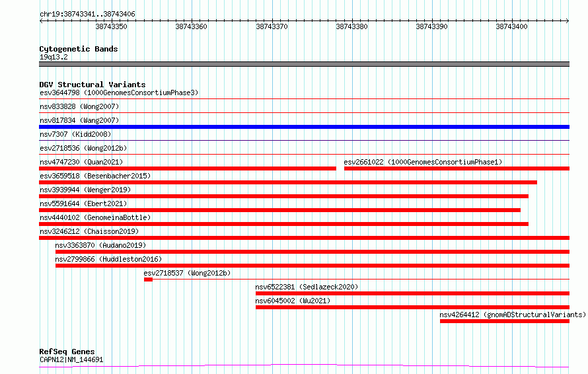588x374 pixels.
Task: Open variant nsv2799866 (Huddleston2016)
Action: (108, 259)
